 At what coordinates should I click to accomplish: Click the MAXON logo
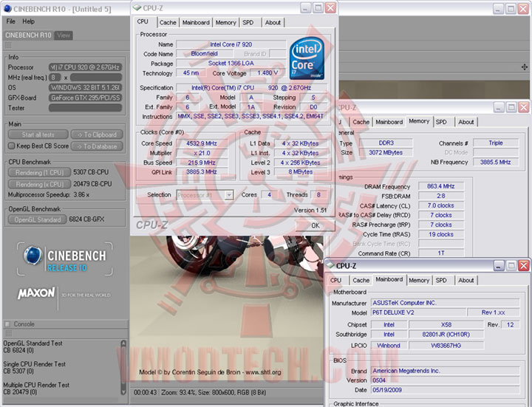coord(36,293)
